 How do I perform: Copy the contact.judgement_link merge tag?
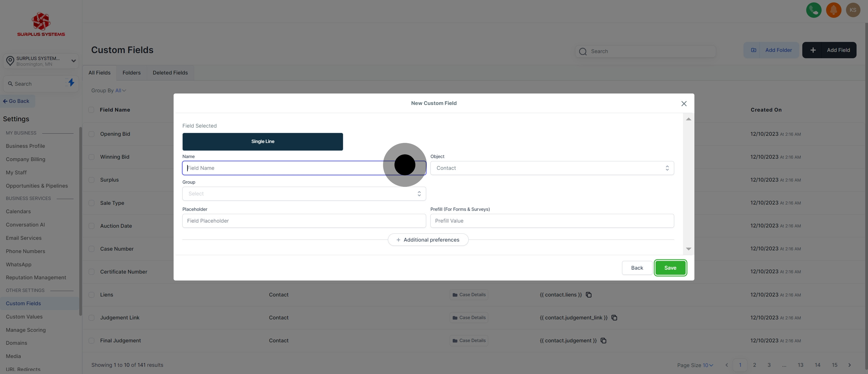click(x=614, y=318)
